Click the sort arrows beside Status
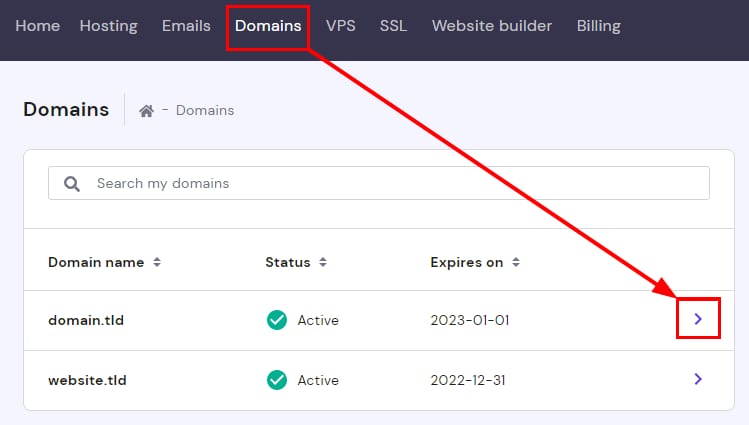This screenshot has width=749, height=425. coord(320,263)
